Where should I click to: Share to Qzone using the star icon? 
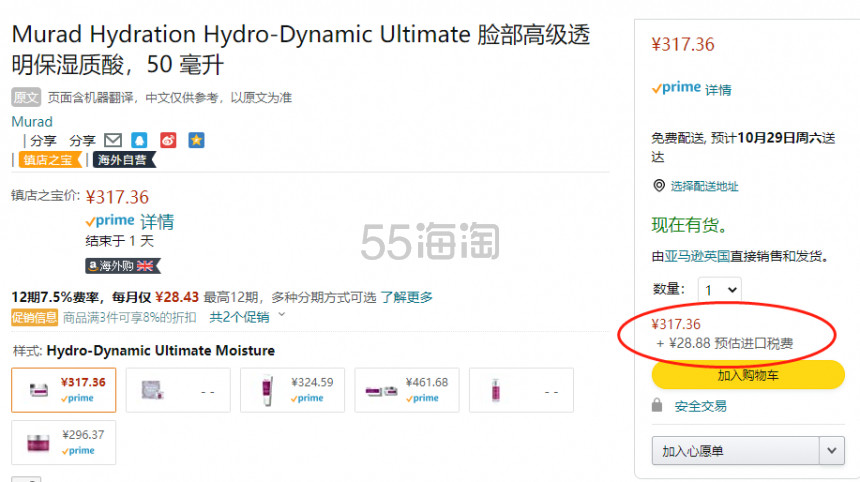coord(196,140)
